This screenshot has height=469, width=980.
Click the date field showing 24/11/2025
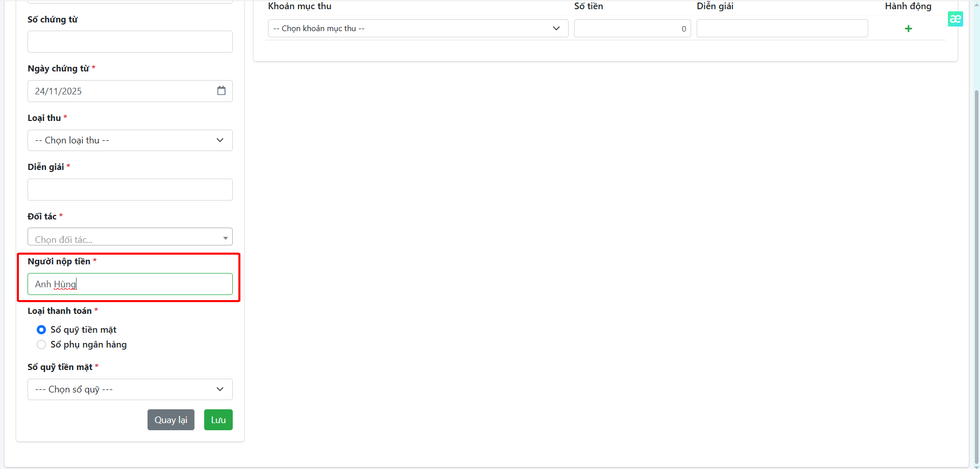tap(117, 91)
